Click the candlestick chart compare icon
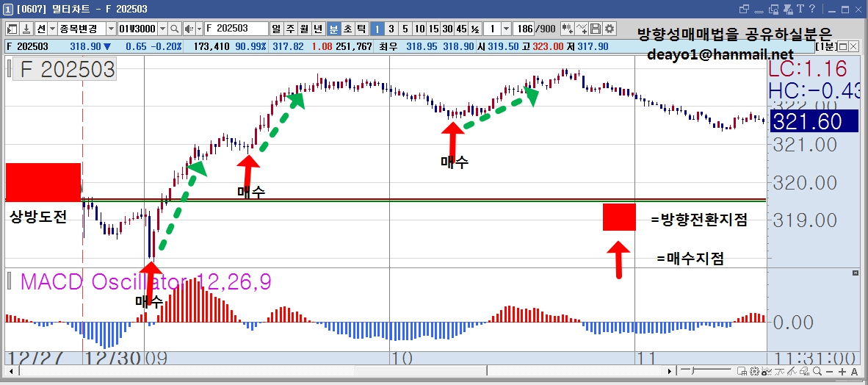Screen dimensions: 868x385 pos(568,29)
